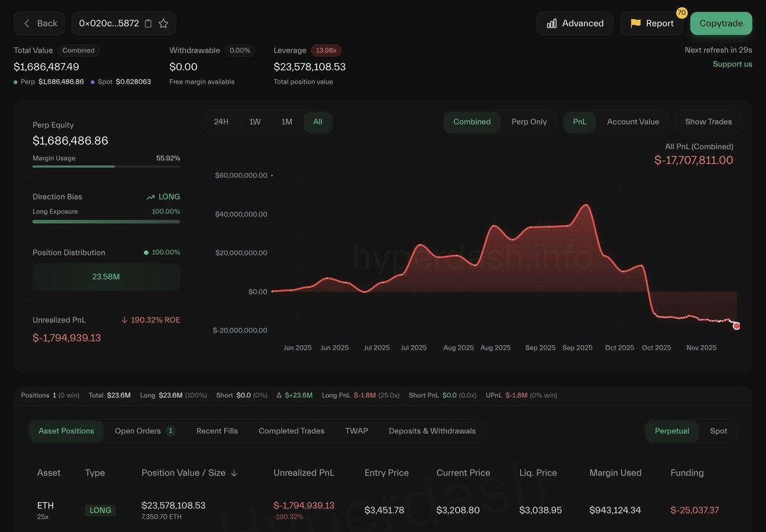Click the 70 notification badge
This screenshot has height=532, width=766.
click(681, 13)
